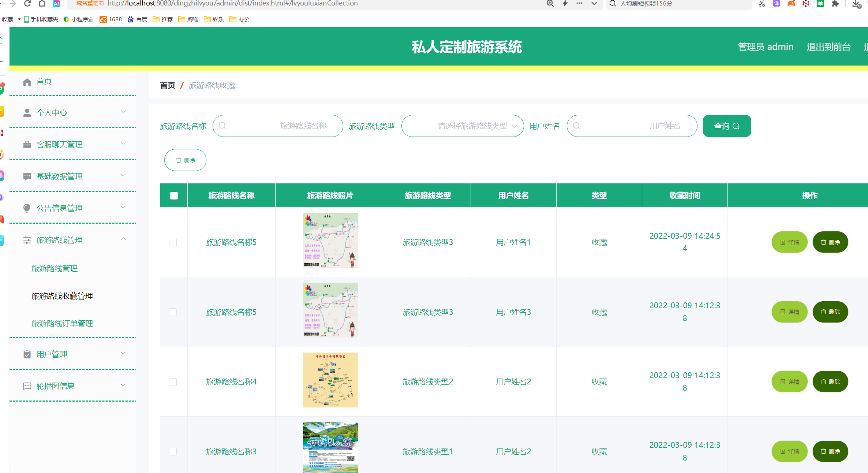
Task: Open the 请选择旅游路线类型 dropdown
Action: tap(462, 126)
